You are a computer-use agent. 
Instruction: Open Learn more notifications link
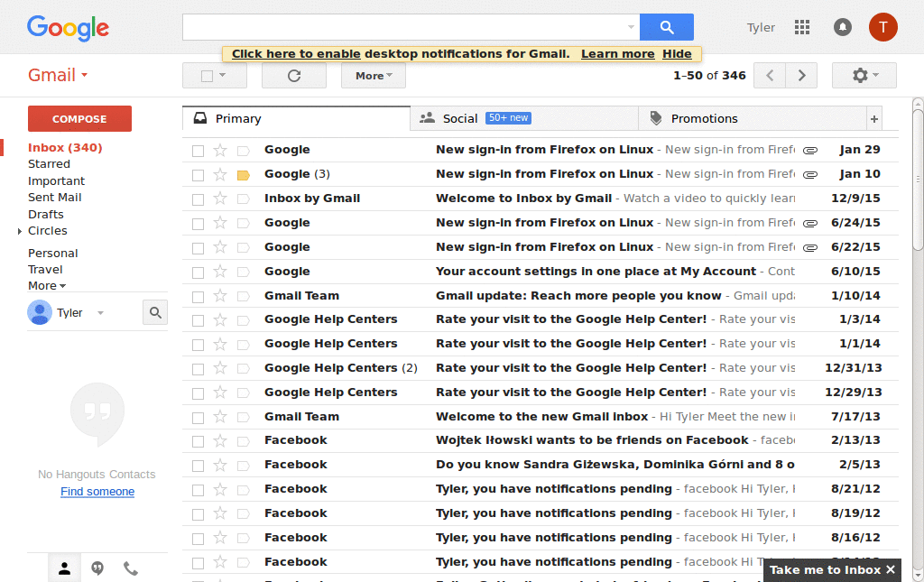point(617,53)
